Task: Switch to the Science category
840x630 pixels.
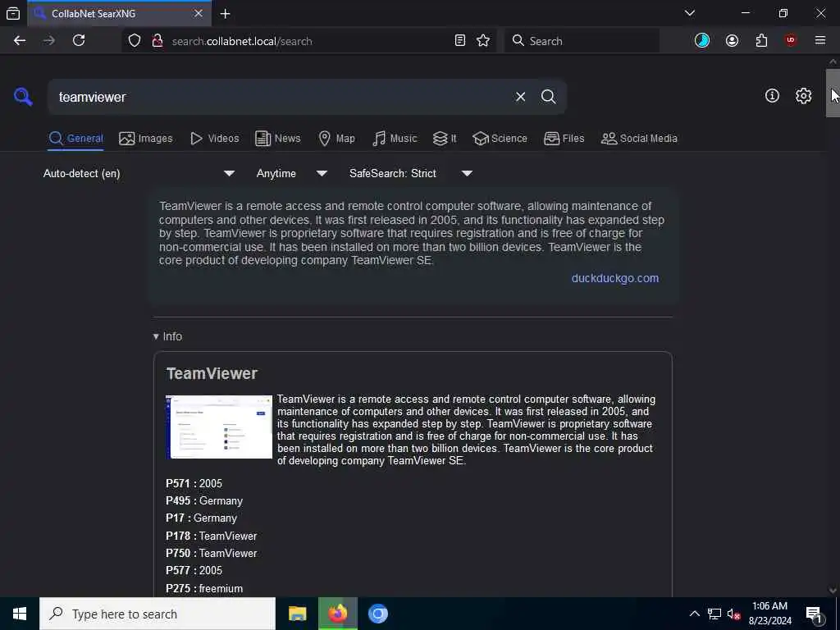Action: [x=500, y=138]
